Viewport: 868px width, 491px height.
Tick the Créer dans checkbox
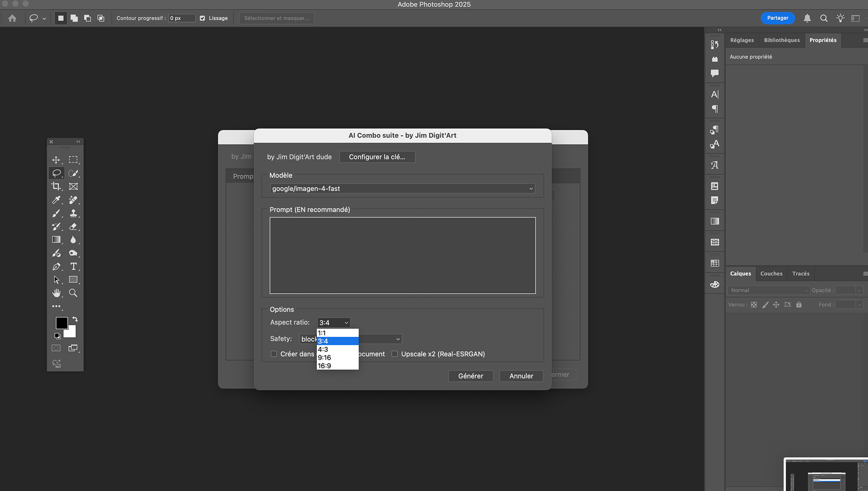coord(274,354)
